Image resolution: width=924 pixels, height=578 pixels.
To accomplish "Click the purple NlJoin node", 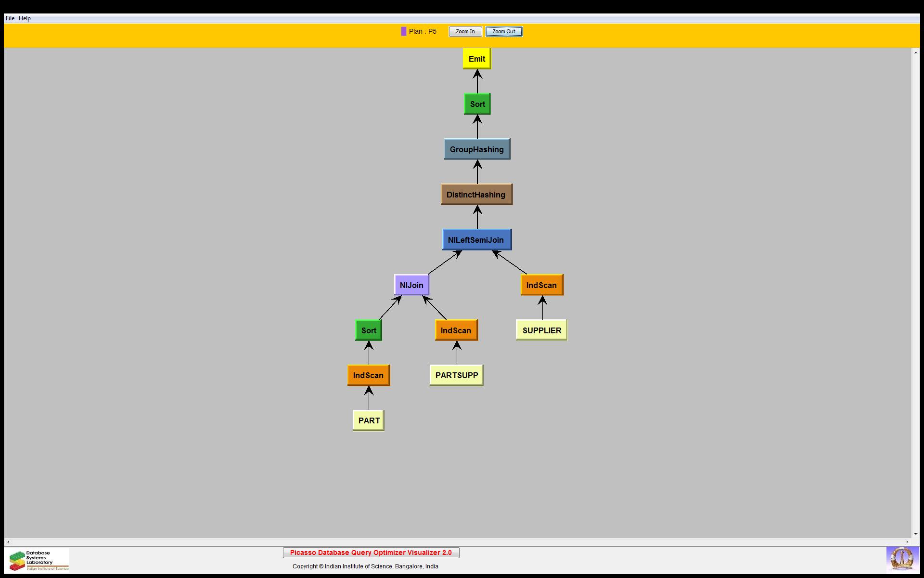I will click(411, 285).
